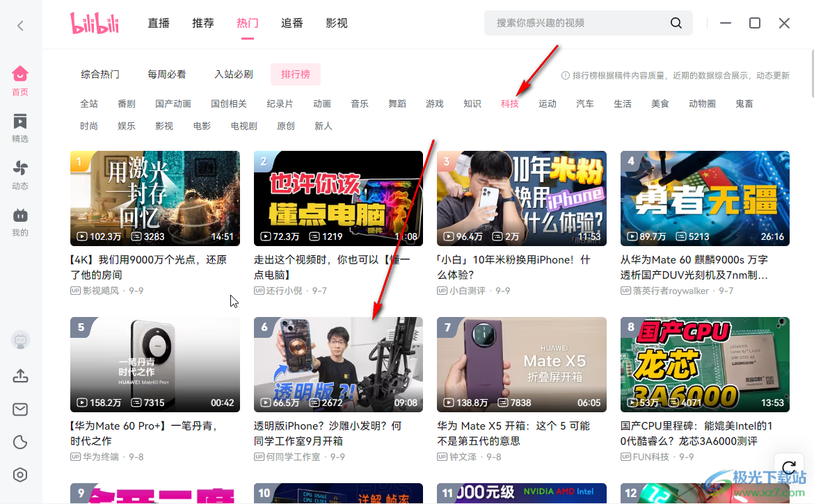
Task: Open settings hexagon icon in sidebar
Action: 20,475
